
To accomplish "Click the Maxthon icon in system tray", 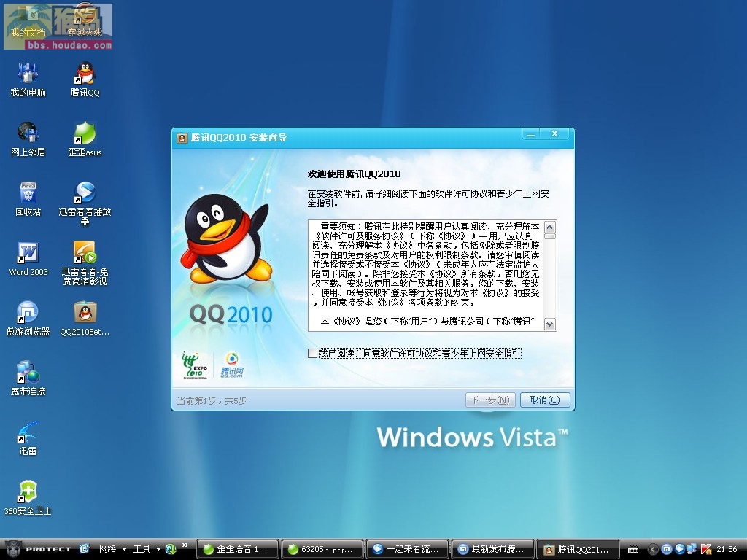I will point(667,549).
